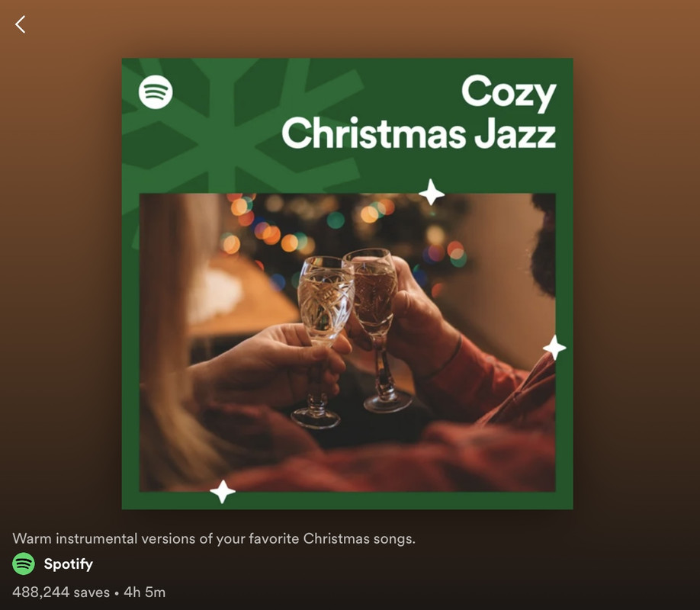This screenshot has height=610, width=700.
Task: Click the red sweater sleeve in the photo
Action: 486,384
